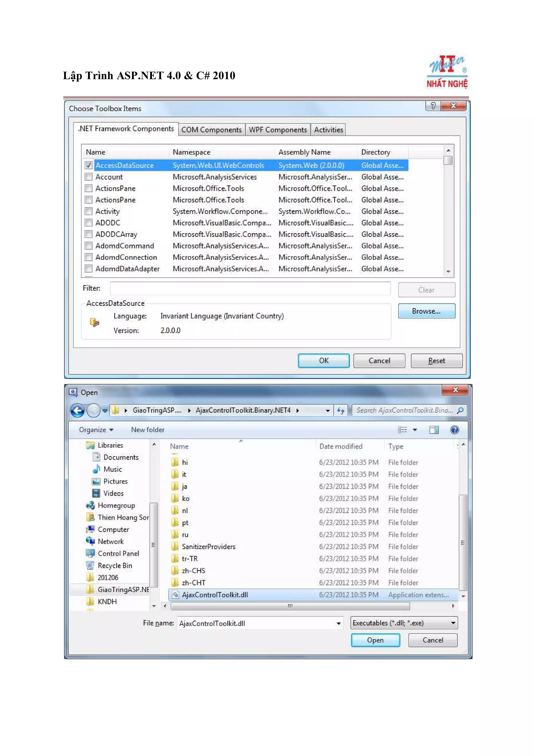The width and height of the screenshot is (534, 756).
Task: Click the Browse... button
Action: click(x=426, y=311)
